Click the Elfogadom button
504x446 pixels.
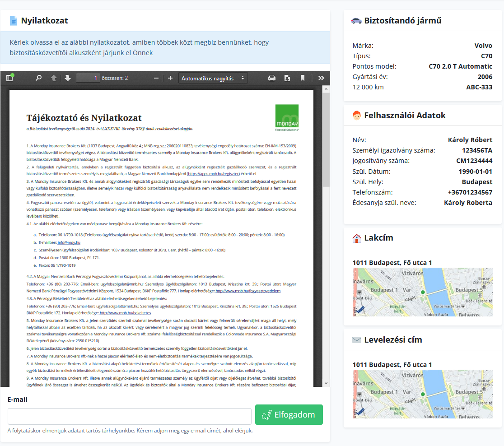[x=289, y=414]
